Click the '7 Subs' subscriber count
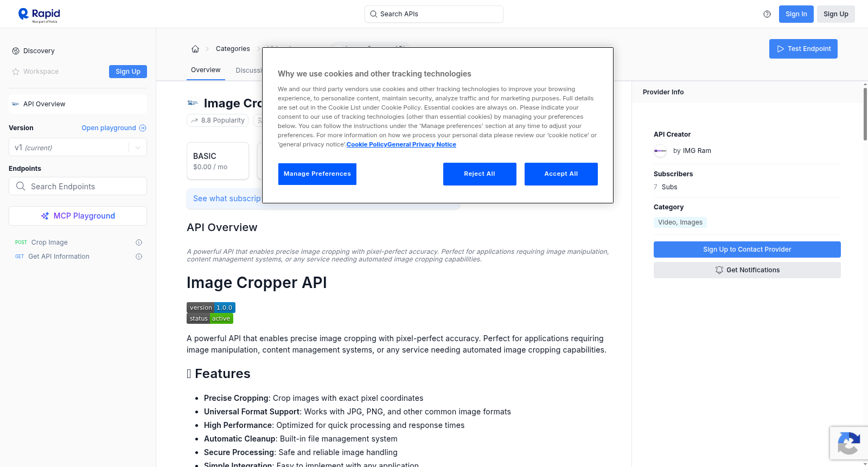This screenshot has height=467, width=868. point(666,187)
